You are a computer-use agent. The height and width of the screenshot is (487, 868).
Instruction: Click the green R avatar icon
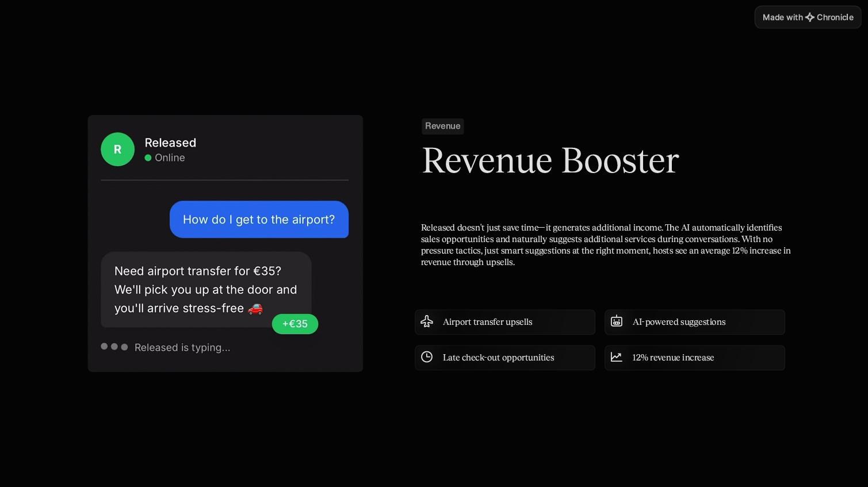coord(117,149)
